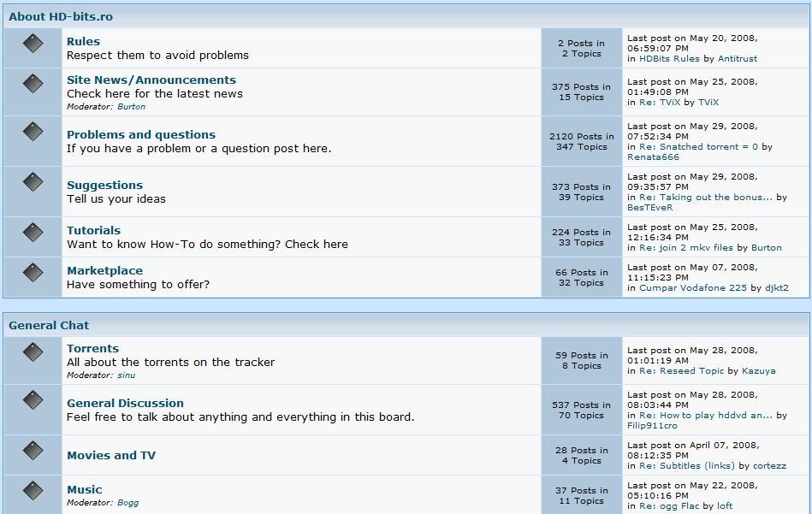Open last post 'Re: Snatched torrent = 0'
812x514 pixels.
tap(698, 146)
